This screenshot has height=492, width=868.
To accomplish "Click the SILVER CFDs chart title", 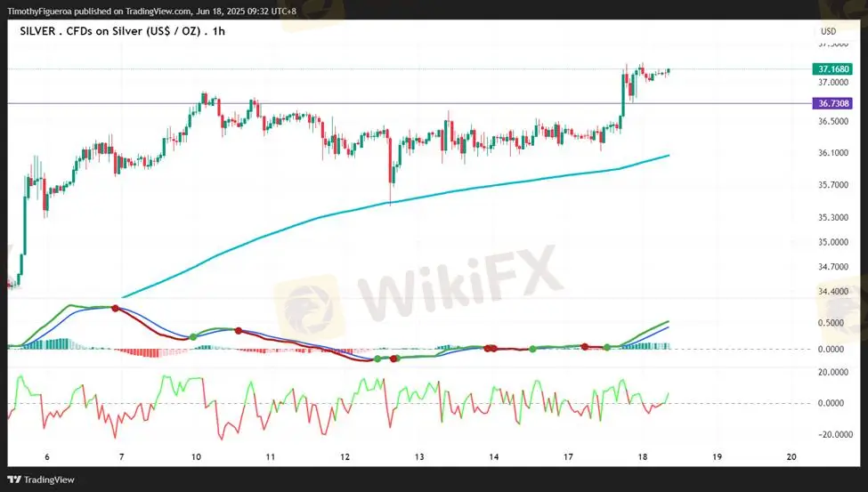I will [x=122, y=31].
